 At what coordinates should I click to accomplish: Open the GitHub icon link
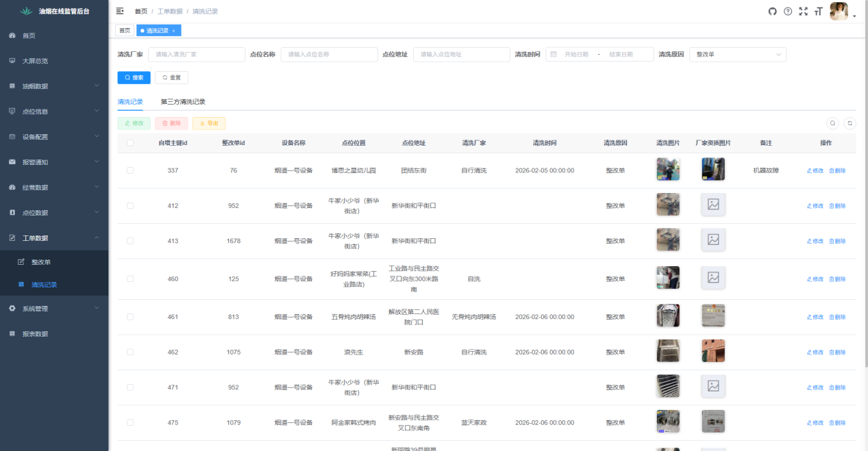[773, 11]
